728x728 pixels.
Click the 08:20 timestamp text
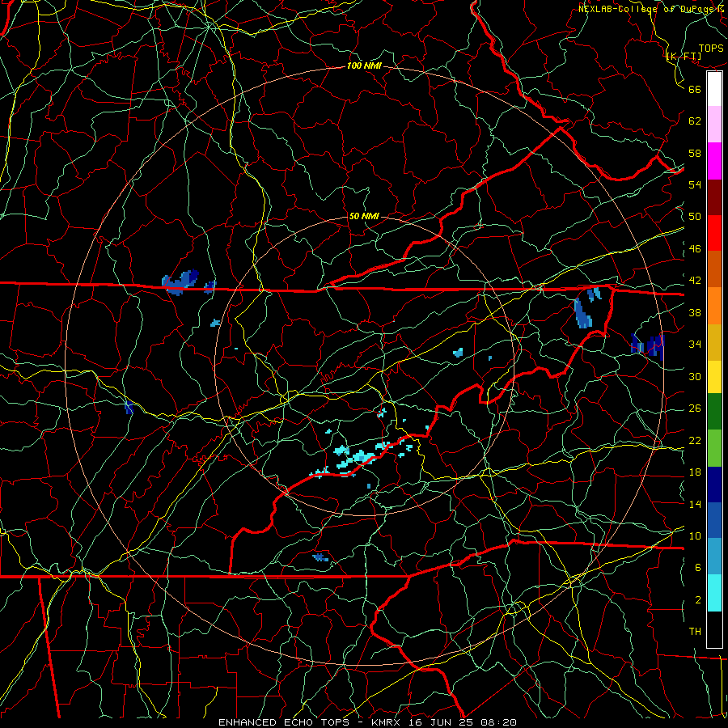tap(497, 722)
